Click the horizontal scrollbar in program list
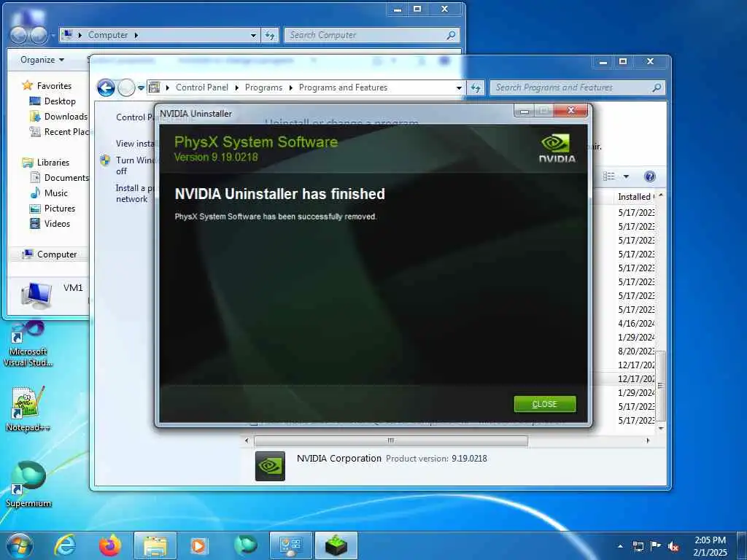The image size is (747, 560). tap(391, 440)
